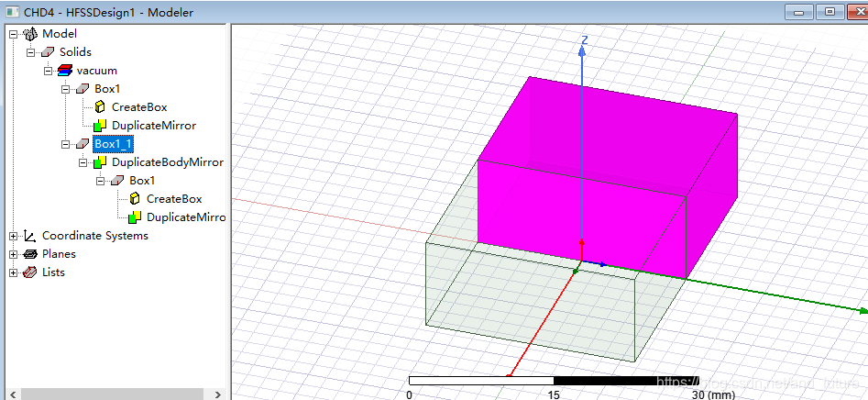Collapse the DuplicateBodyMirror node

[82, 163]
